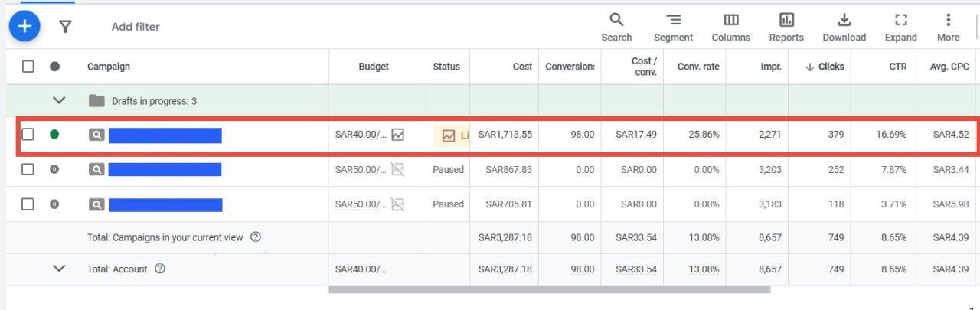The height and width of the screenshot is (310, 980).
Task: Download the campaign table
Action: pos(844,28)
